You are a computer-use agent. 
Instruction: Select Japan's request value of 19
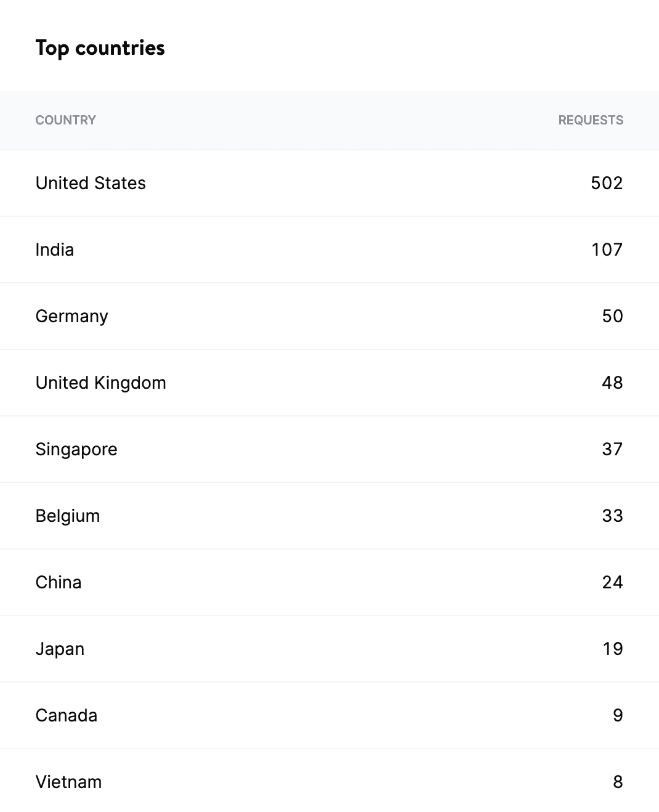(x=612, y=649)
